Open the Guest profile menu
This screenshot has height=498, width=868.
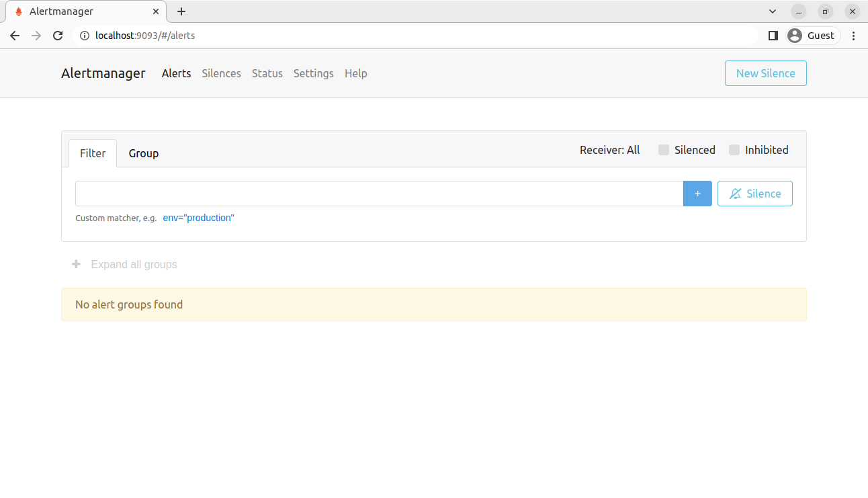point(813,36)
